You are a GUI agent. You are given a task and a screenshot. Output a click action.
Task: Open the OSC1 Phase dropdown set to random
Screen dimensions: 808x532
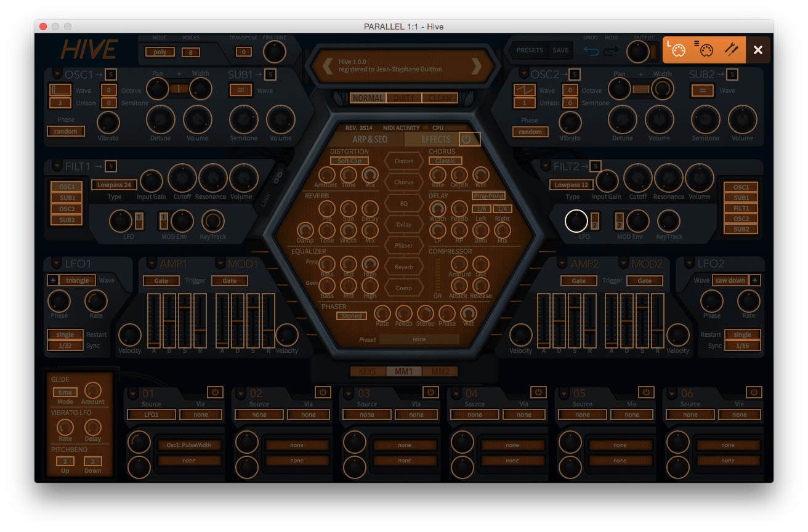66,131
